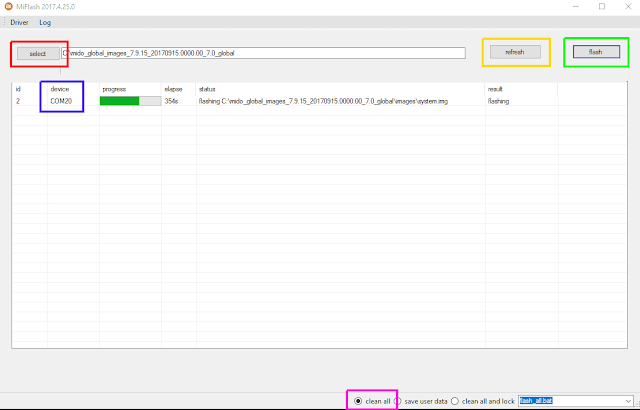Viewport: 640px width, 410px height.
Task: Click the select button to choose ROM folder
Action: pos(38,54)
